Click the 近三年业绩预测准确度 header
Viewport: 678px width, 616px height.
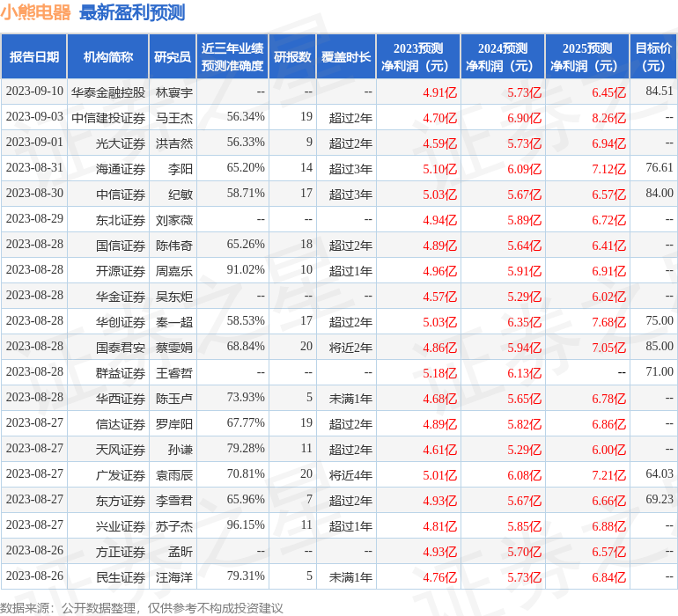(232, 56)
